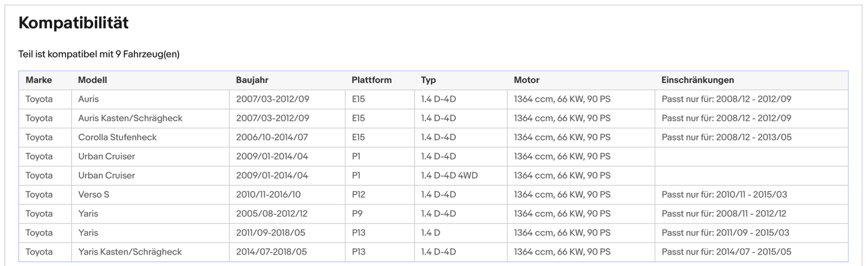Click the Einschränkungen column header

pos(697,80)
